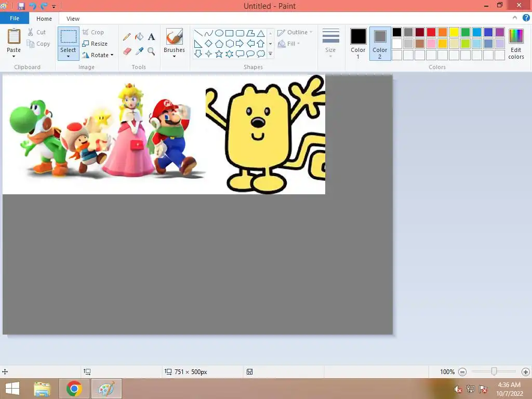Expand the Rotate dropdown
This screenshot has height=399, width=532.
pyautogui.click(x=112, y=55)
